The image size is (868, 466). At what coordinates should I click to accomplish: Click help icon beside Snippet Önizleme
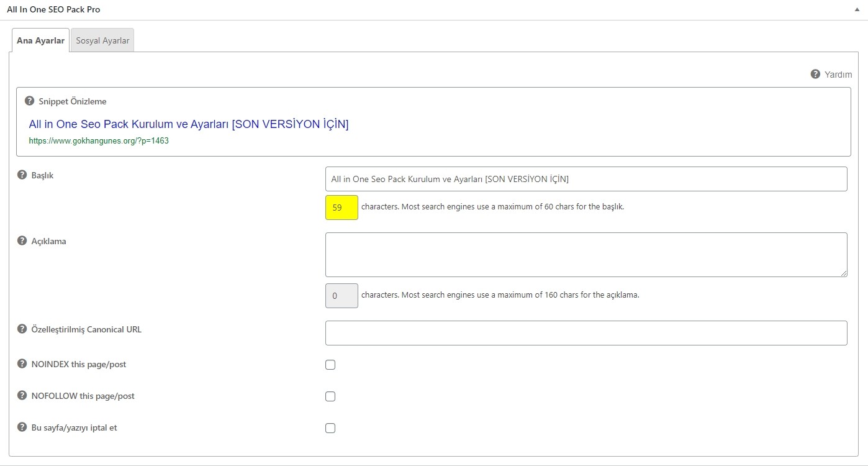tap(29, 101)
